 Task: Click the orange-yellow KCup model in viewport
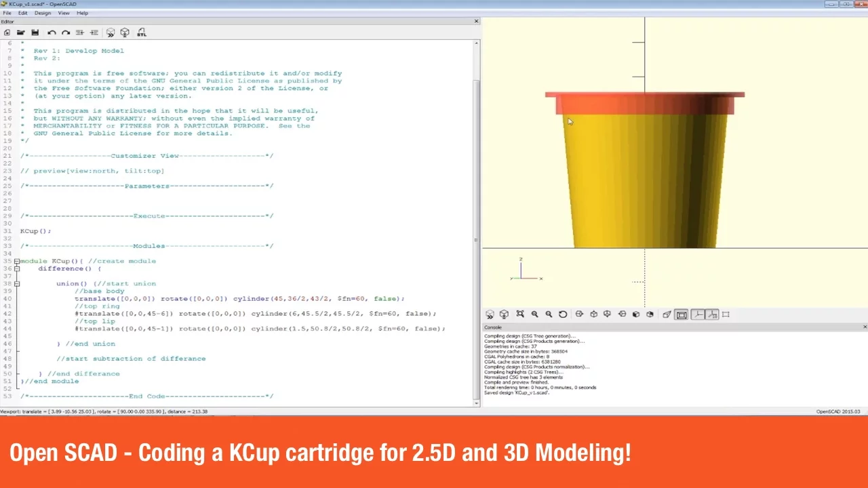(644, 169)
